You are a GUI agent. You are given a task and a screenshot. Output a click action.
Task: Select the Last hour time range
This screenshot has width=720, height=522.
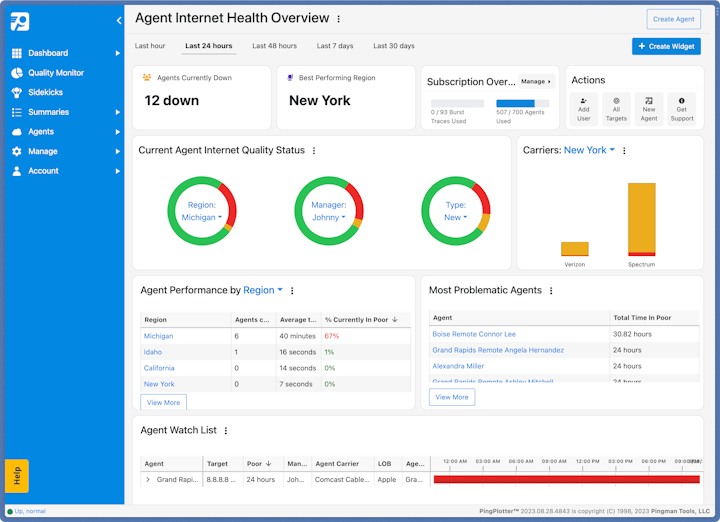coord(150,46)
